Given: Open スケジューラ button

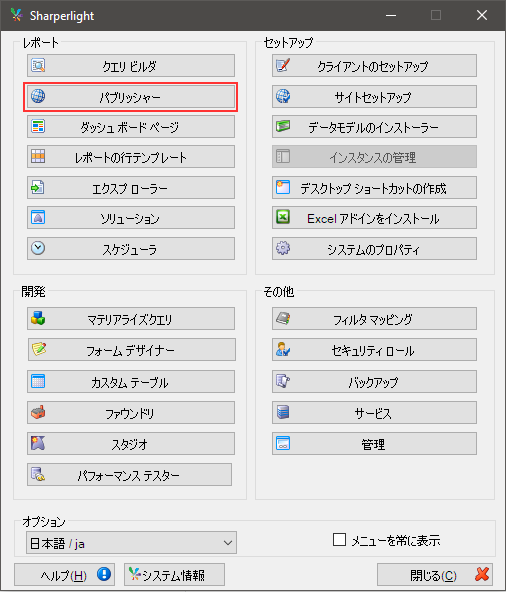Looking at the screenshot, I should (131, 248).
